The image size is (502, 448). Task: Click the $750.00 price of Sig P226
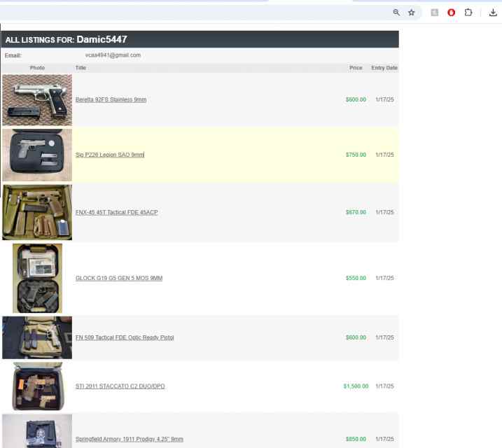pyautogui.click(x=356, y=155)
